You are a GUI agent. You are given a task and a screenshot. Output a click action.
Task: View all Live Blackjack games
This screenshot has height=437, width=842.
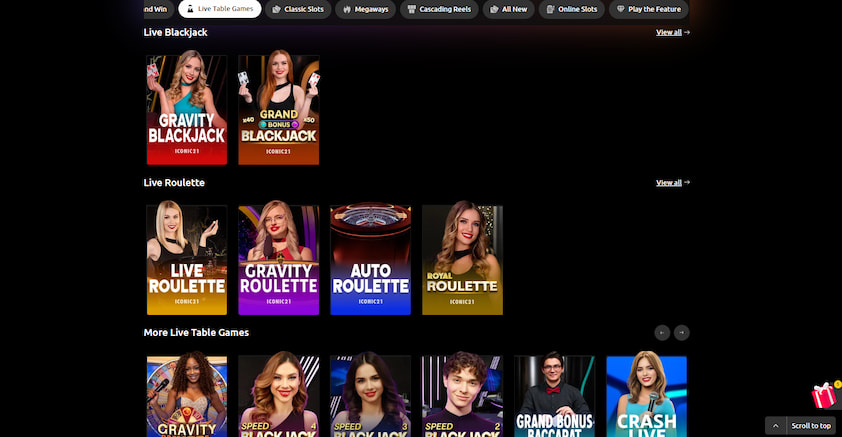point(669,32)
